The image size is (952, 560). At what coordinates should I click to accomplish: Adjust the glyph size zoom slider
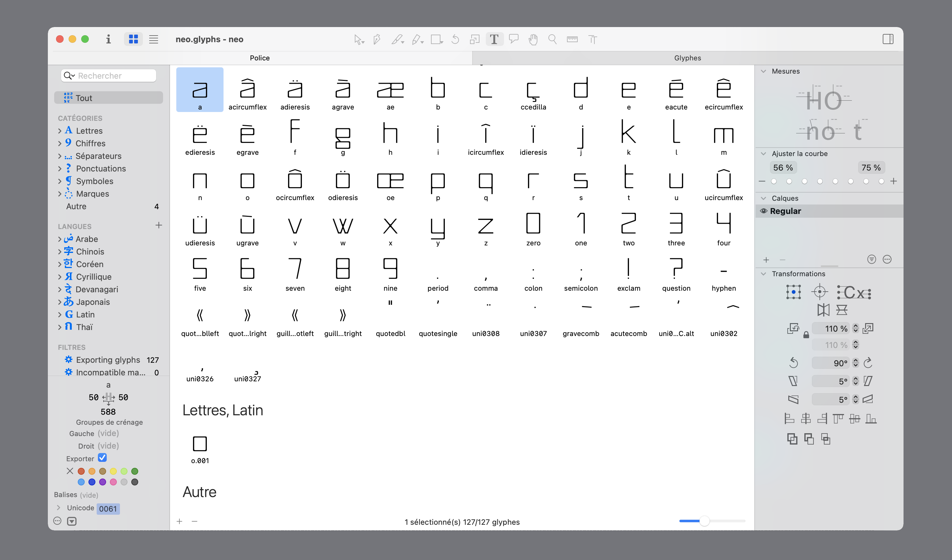click(x=704, y=521)
